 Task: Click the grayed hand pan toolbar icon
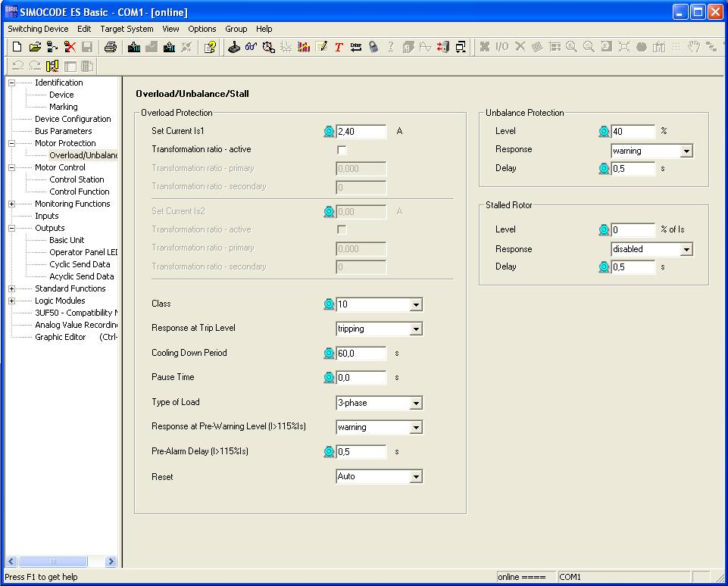point(694,47)
